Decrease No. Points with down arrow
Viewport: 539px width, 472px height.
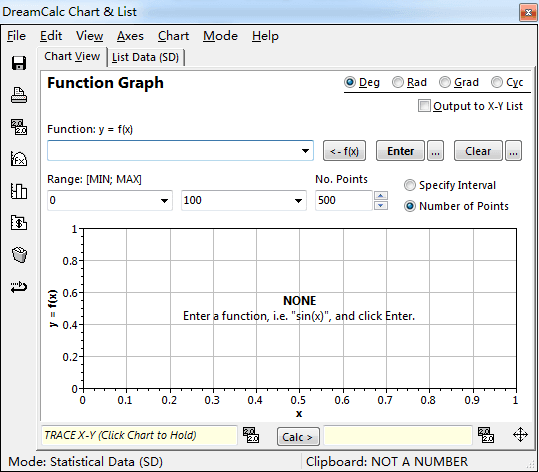tap(381, 206)
